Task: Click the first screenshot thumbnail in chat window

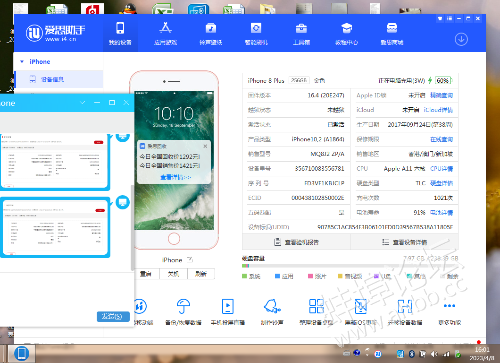Action: pos(54,161)
